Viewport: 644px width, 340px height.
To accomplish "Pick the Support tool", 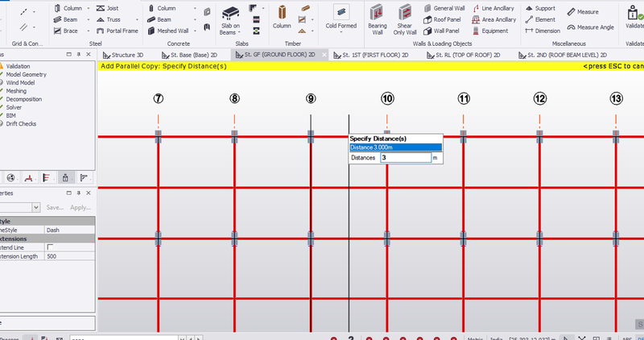I will click(x=540, y=8).
